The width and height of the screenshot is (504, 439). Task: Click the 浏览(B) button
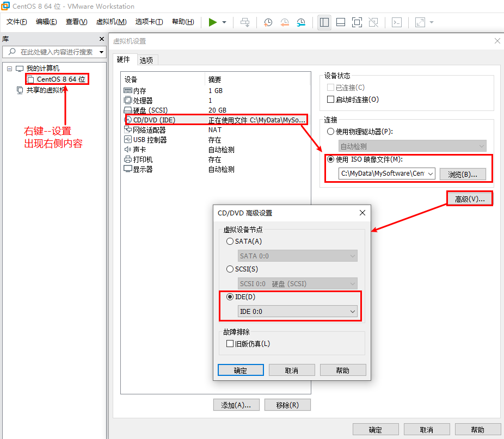pos(464,174)
